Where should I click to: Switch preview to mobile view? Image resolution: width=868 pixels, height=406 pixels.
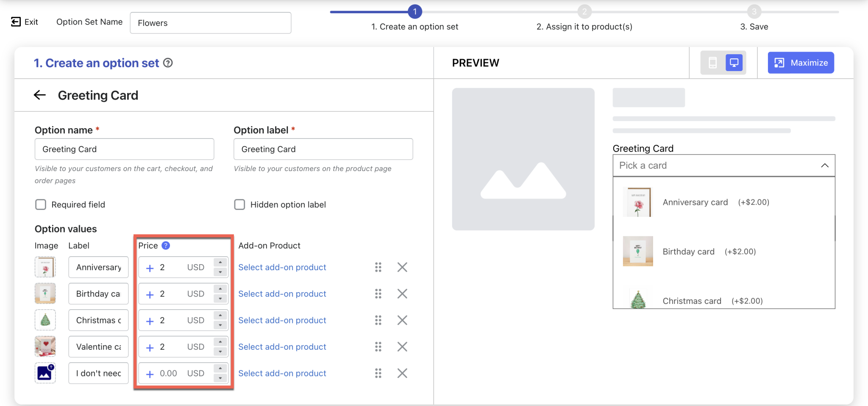tap(712, 62)
